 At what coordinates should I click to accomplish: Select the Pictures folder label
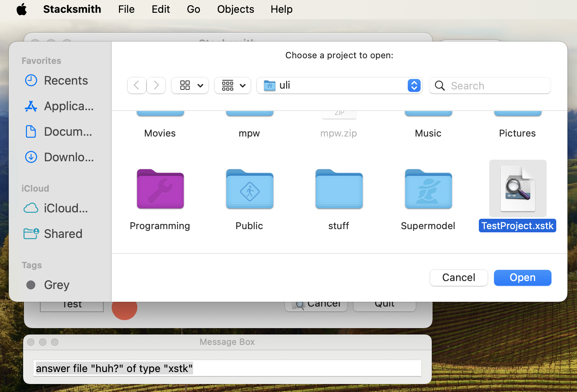[518, 133]
